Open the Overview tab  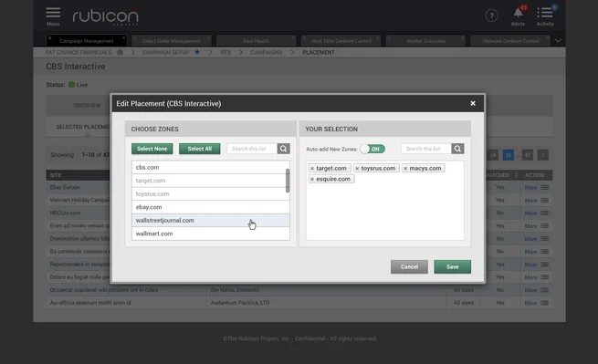click(87, 105)
